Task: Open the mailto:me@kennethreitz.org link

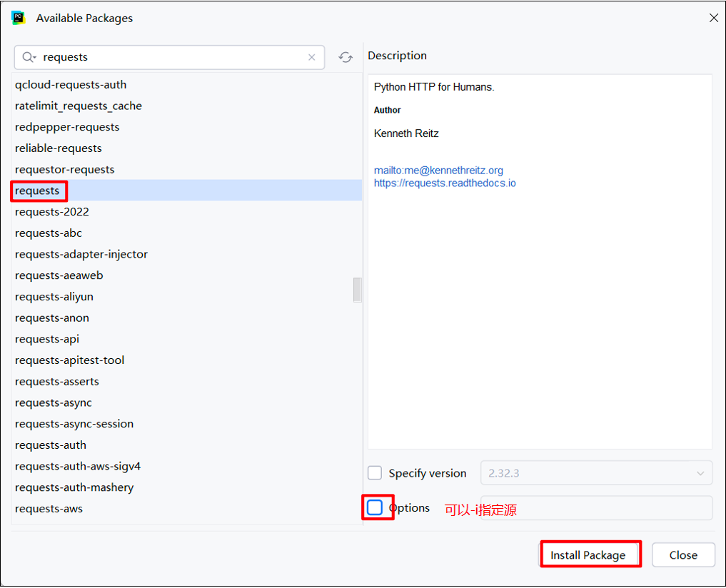Action: coord(438,171)
